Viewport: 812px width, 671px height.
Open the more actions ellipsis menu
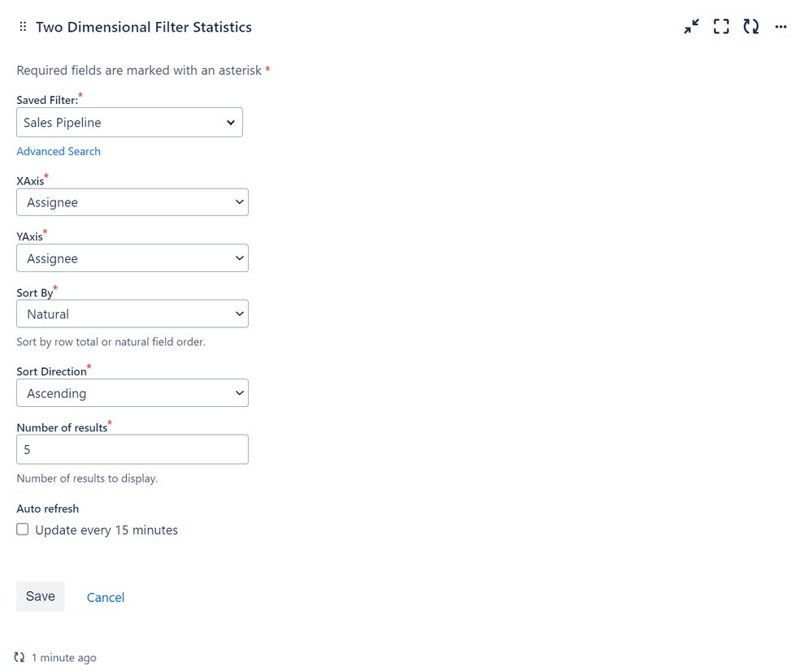tap(781, 27)
